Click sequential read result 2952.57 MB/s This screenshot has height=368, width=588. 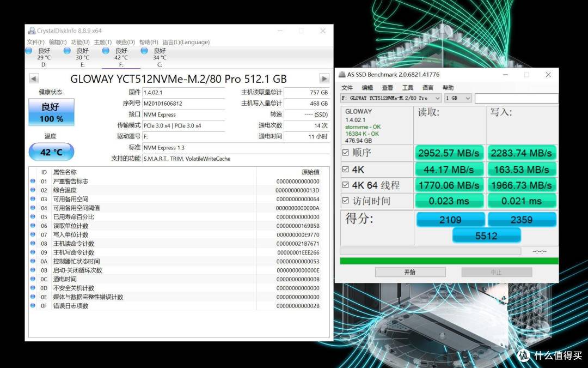click(449, 153)
